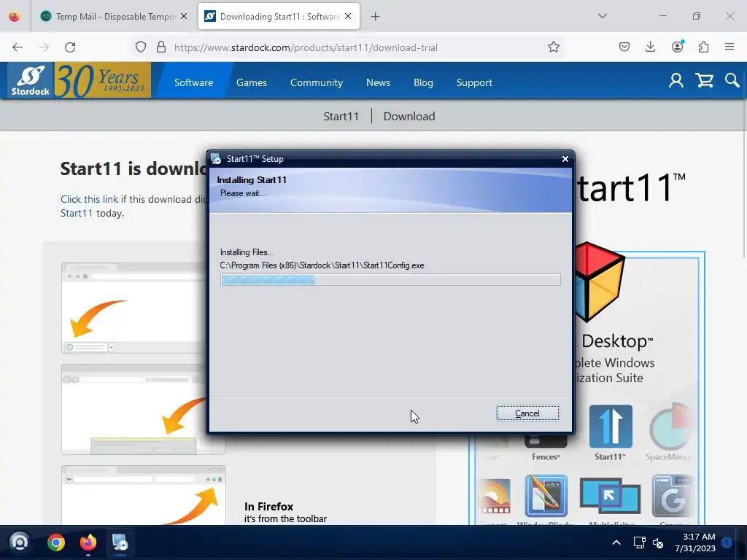Click the Start11 product icon

pyautogui.click(x=611, y=427)
